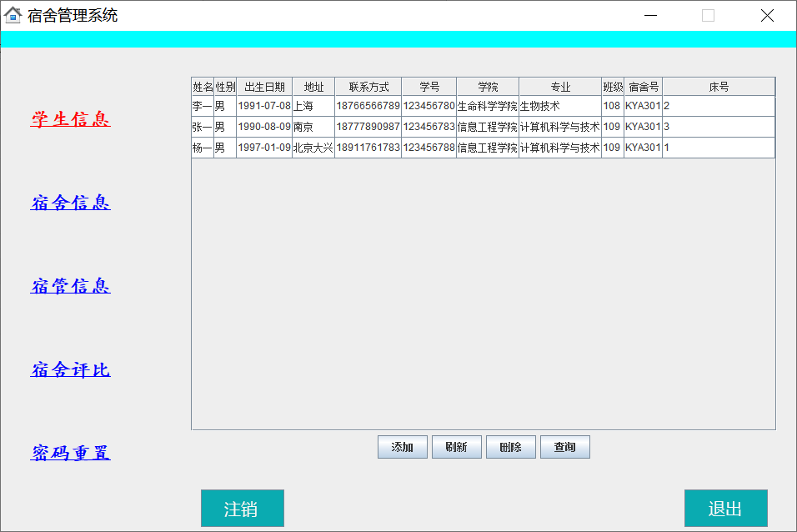This screenshot has width=797, height=532.
Task: Click the 班级 column header
Action: [x=613, y=87]
